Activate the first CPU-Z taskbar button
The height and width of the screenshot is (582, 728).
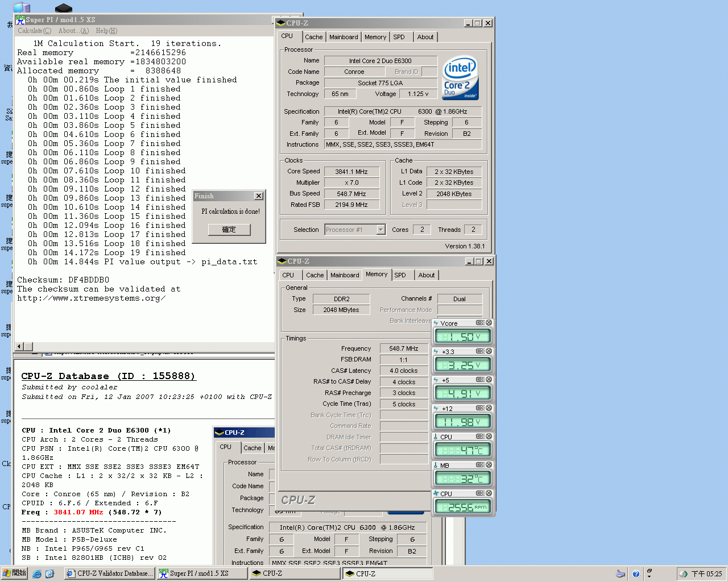[x=295, y=573]
